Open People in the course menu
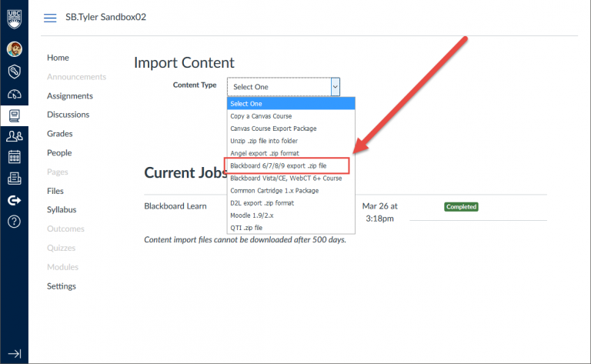The width and height of the screenshot is (591, 364). click(x=59, y=152)
